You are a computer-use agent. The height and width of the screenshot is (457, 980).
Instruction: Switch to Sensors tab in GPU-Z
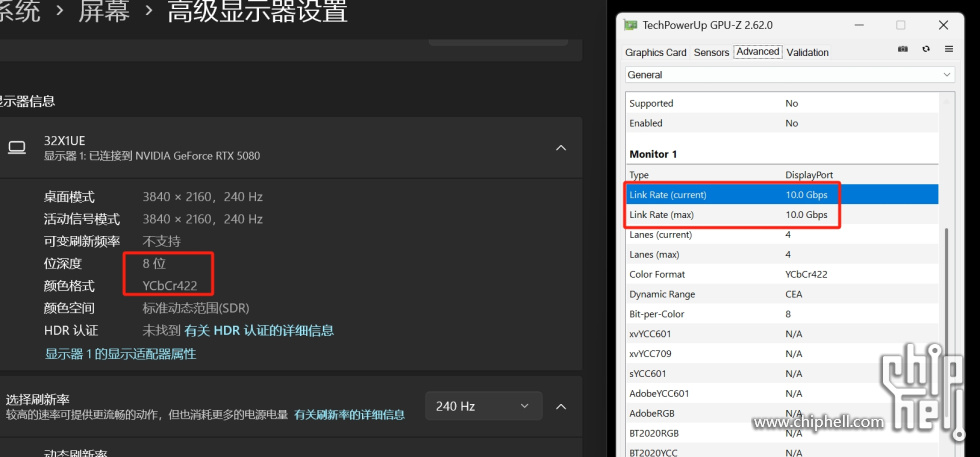coord(711,53)
